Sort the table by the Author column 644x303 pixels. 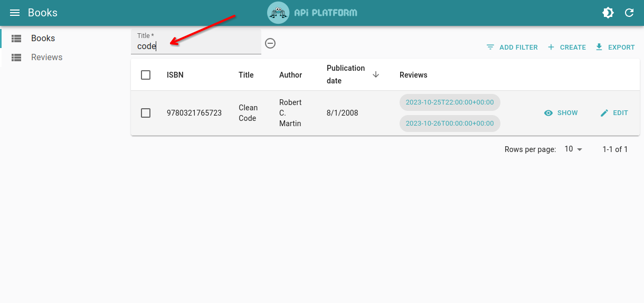[290, 75]
